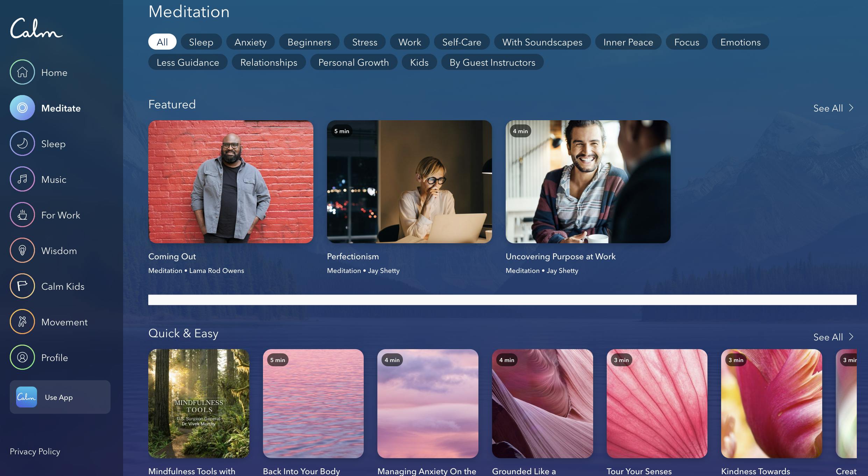Click the For Work coffee cup icon
Image resolution: width=868 pixels, height=476 pixels.
22,215
